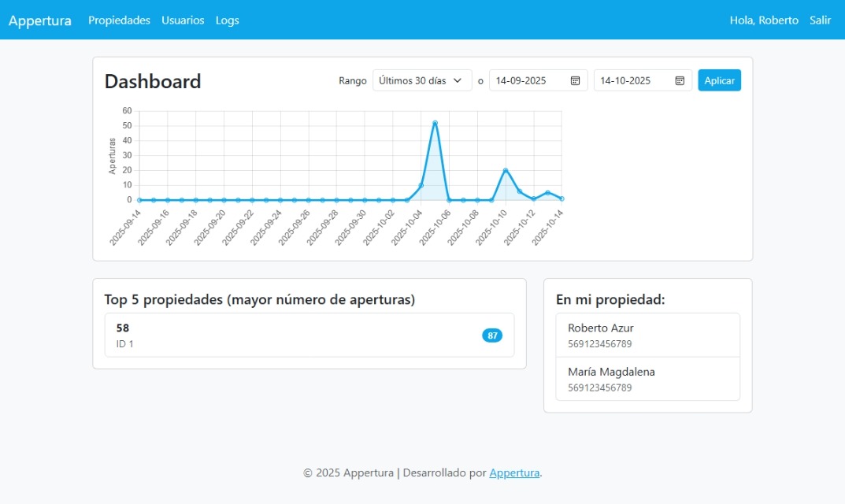Open calendar picker for end date 14-10-2025
The image size is (845, 504).
click(680, 80)
